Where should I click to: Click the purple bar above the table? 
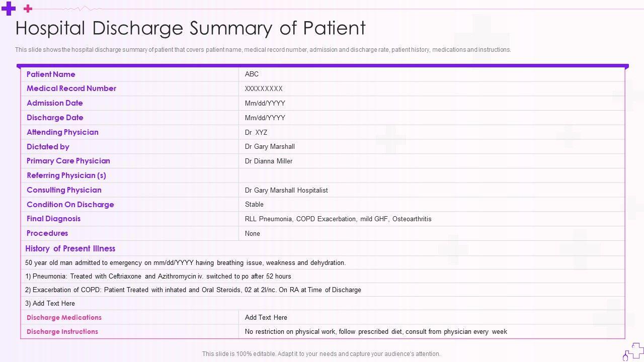(323, 66)
